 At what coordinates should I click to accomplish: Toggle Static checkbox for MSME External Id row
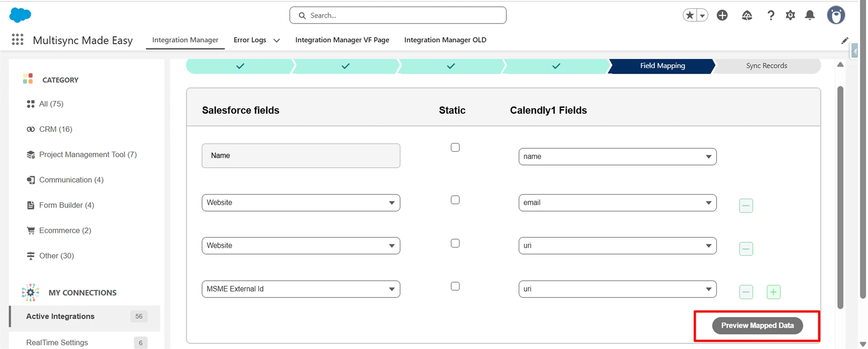pos(455,286)
